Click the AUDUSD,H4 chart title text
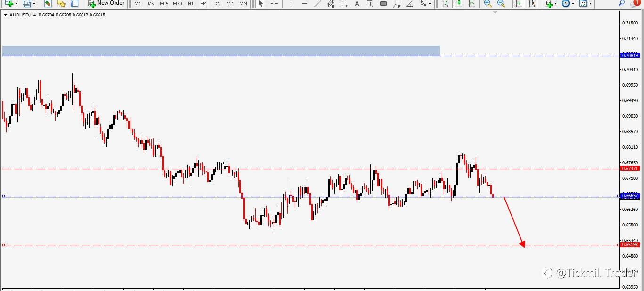This screenshot has width=644, height=291. (x=23, y=15)
